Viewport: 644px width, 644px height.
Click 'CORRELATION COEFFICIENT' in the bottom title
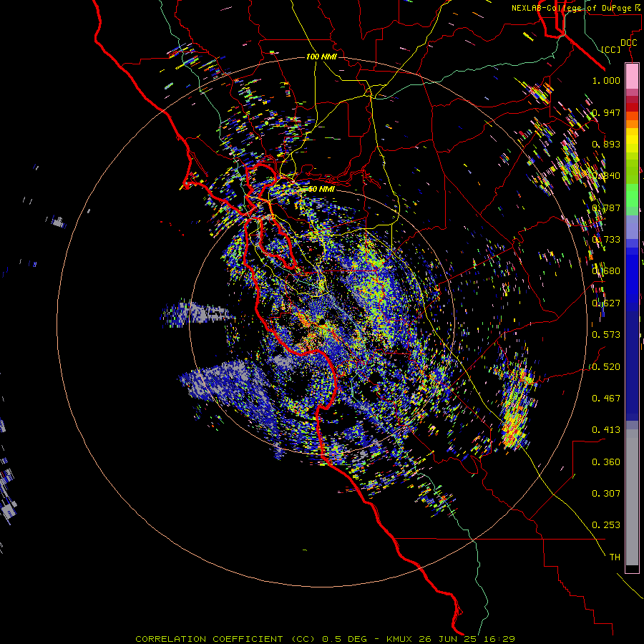pyautogui.click(x=209, y=639)
